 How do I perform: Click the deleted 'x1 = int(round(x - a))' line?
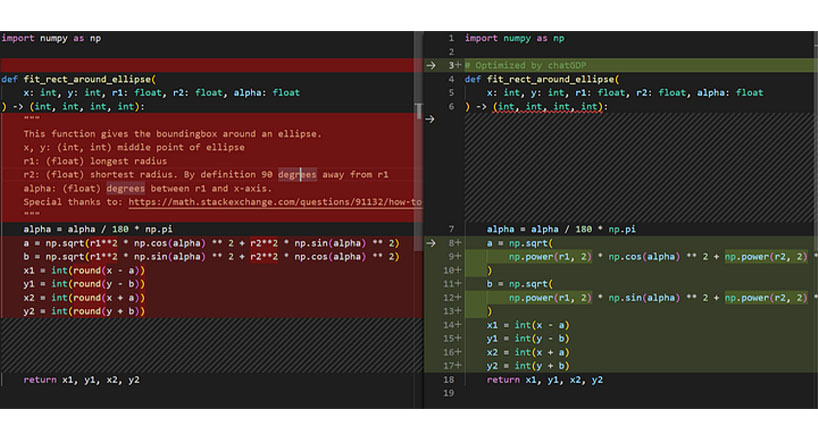tap(83, 270)
